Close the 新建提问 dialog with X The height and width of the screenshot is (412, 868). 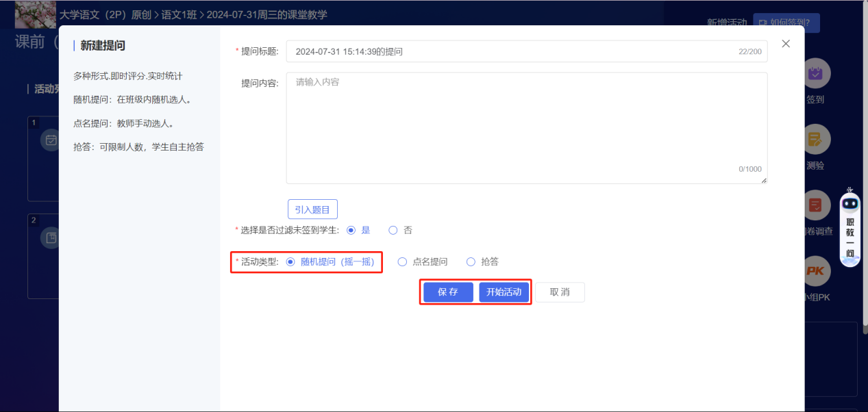[785, 43]
